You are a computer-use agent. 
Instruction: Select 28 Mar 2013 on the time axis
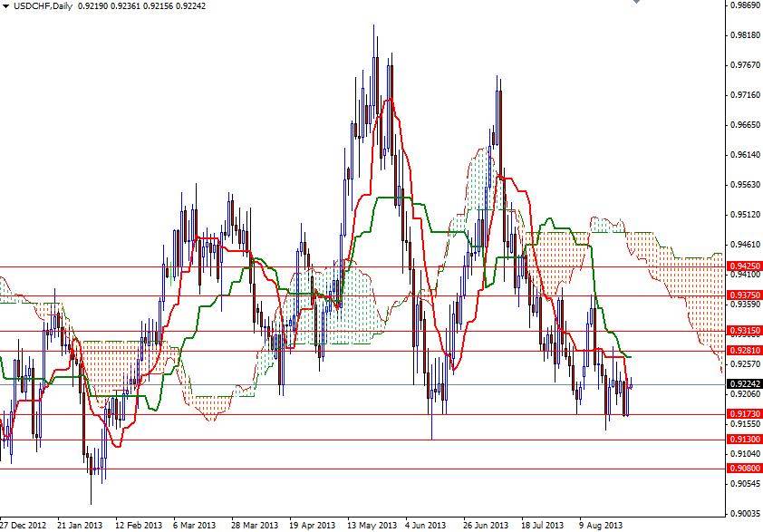[254, 525]
